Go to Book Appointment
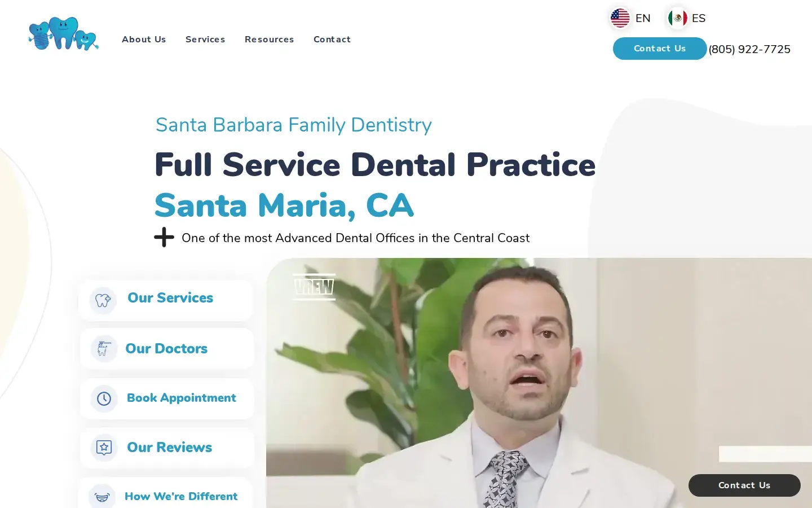This screenshot has height=508, width=812. click(x=167, y=398)
